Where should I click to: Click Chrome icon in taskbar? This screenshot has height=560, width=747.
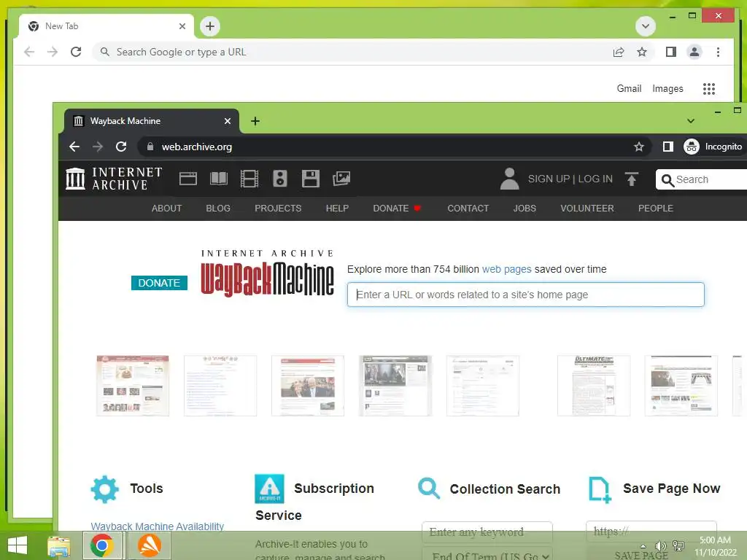[x=102, y=545]
